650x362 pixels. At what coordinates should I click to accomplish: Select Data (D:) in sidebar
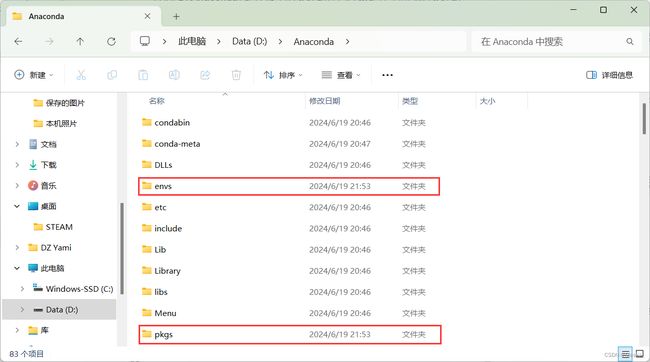point(59,310)
